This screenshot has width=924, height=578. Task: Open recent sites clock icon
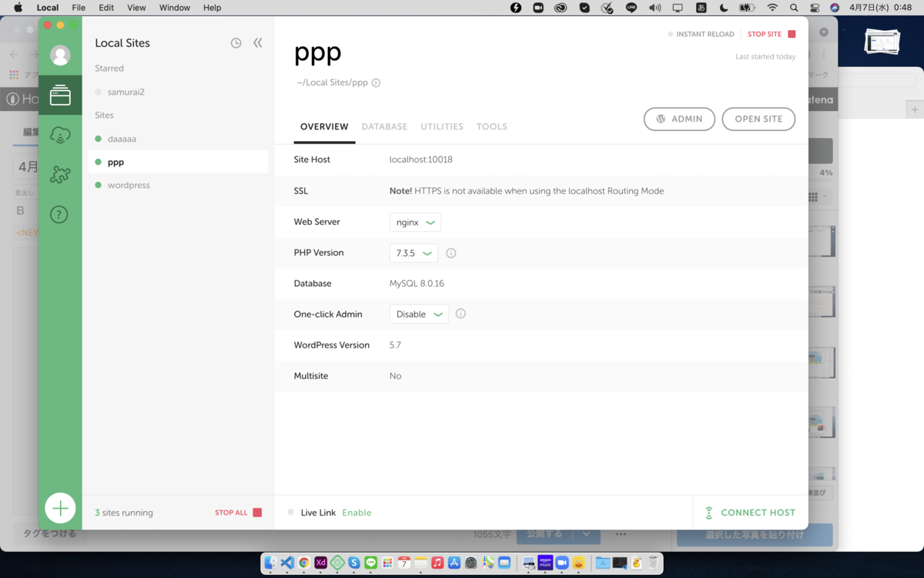(236, 43)
